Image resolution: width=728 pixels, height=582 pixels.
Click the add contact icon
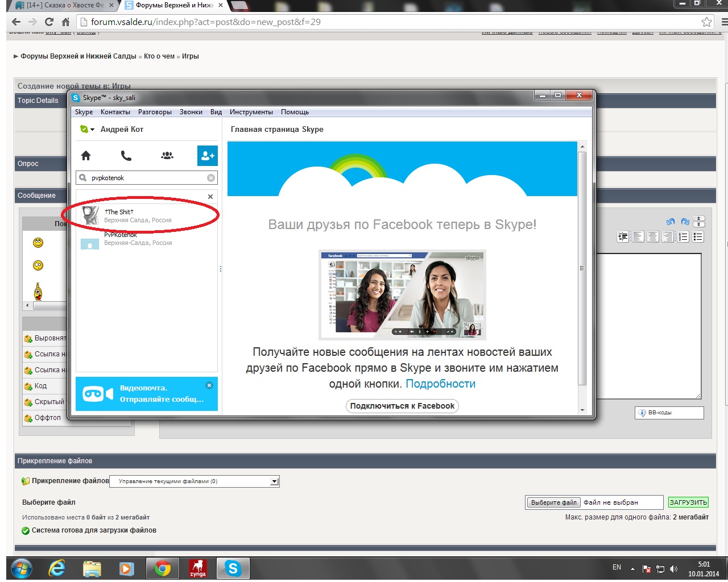pos(208,156)
